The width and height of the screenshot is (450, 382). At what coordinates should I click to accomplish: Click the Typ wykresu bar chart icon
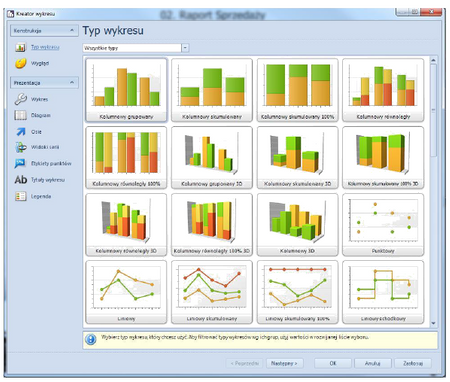[x=20, y=47]
